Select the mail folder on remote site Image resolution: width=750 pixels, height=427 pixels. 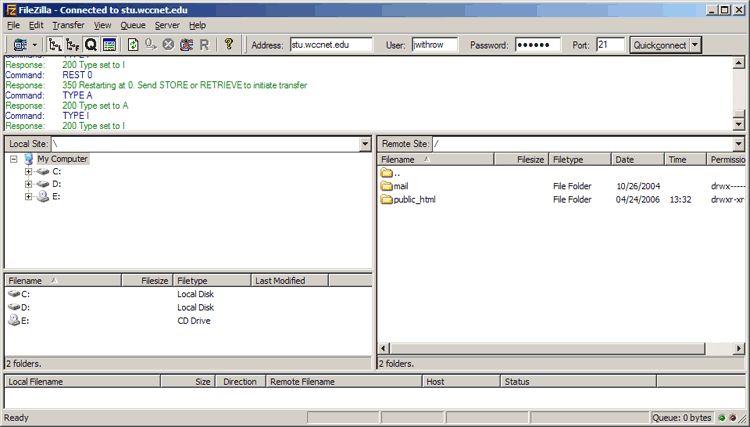[x=395, y=186]
